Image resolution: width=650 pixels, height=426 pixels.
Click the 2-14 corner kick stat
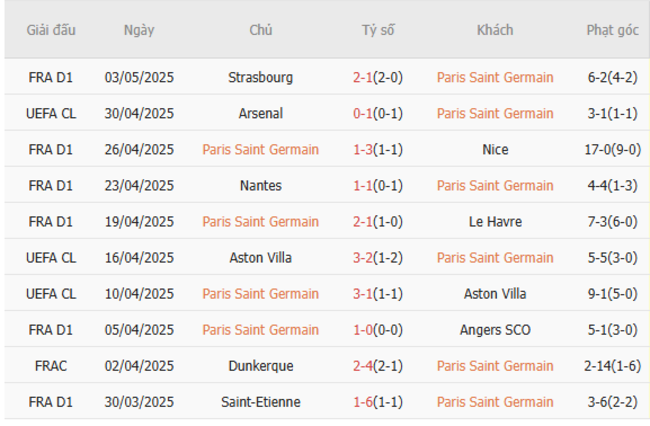coord(598,365)
